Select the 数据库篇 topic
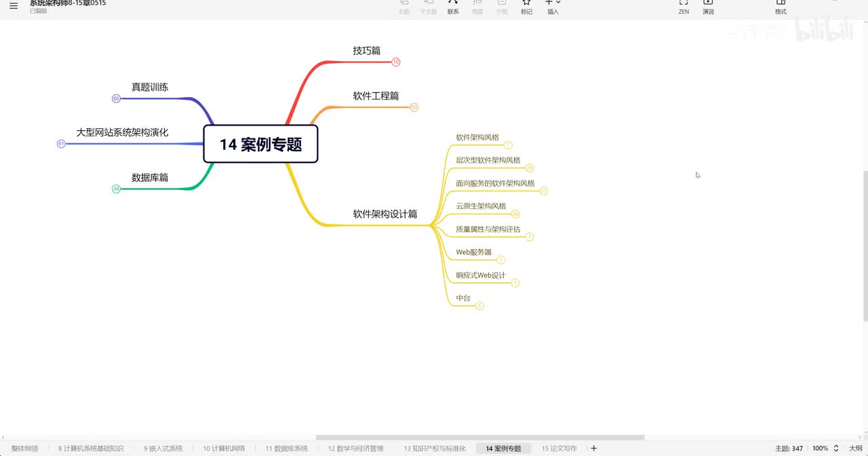This screenshot has height=456, width=868. [150, 178]
